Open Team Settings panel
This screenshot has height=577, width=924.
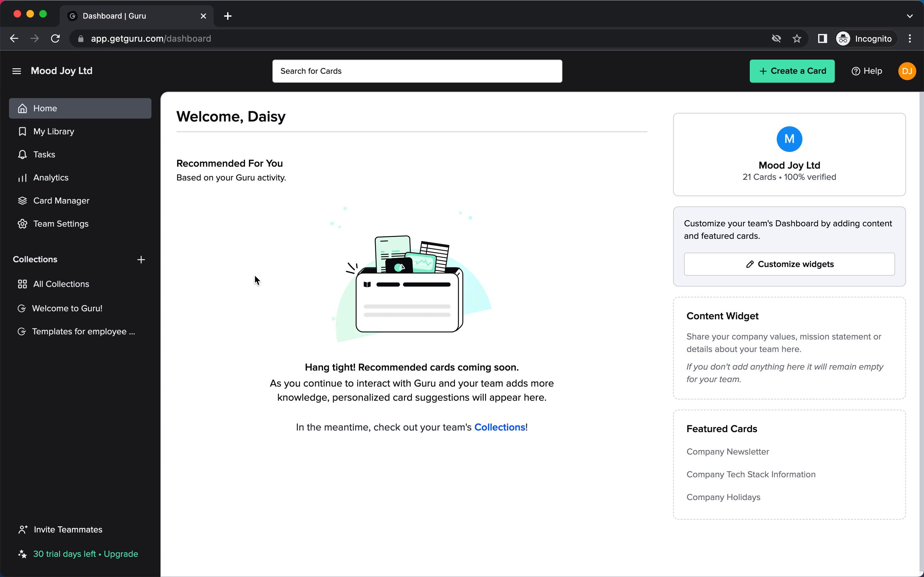pyautogui.click(x=61, y=223)
